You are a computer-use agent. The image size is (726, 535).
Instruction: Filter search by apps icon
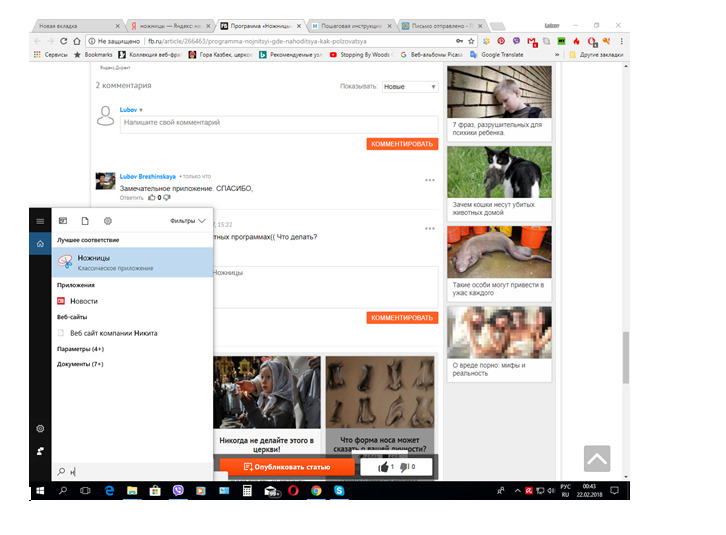[63, 221]
